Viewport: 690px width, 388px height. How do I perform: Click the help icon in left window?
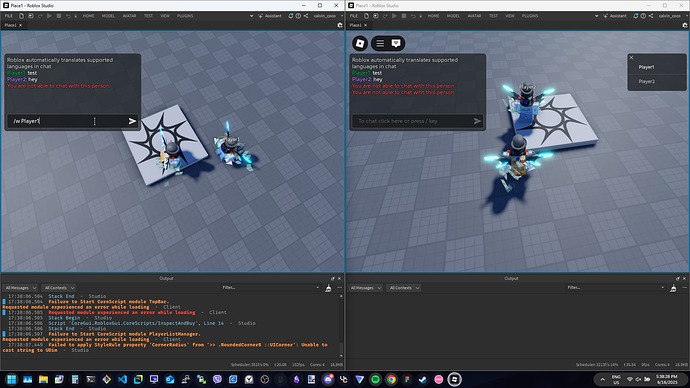[x=298, y=16]
